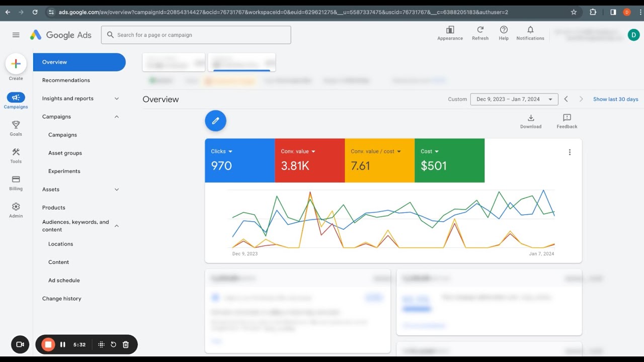Open the custom date range dropdown
Image resolution: width=644 pixels, height=362 pixels.
pyautogui.click(x=514, y=99)
